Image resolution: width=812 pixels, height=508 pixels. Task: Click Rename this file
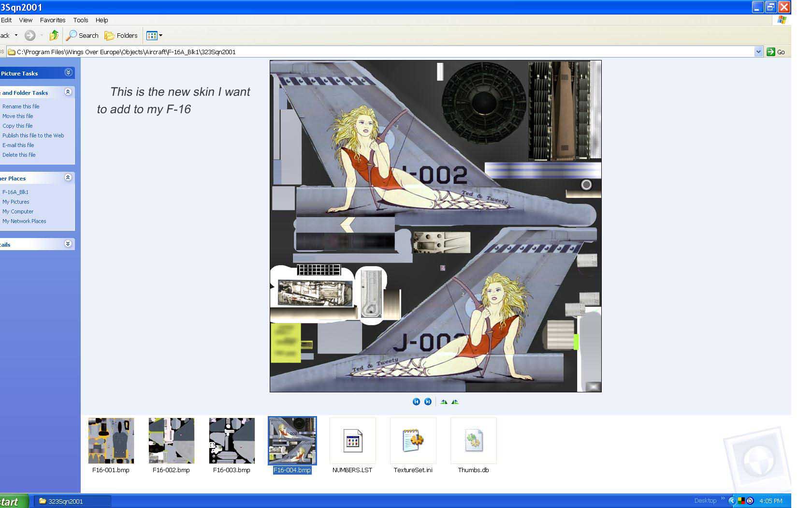click(x=21, y=106)
